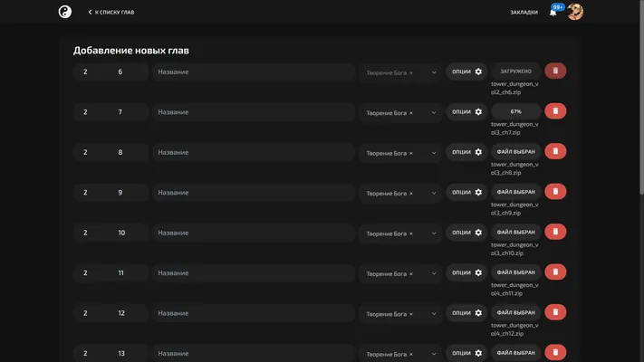The width and height of the screenshot is (644, 362).
Task: Delete chapter 6 row with trash icon
Action: [x=555, y=71]
